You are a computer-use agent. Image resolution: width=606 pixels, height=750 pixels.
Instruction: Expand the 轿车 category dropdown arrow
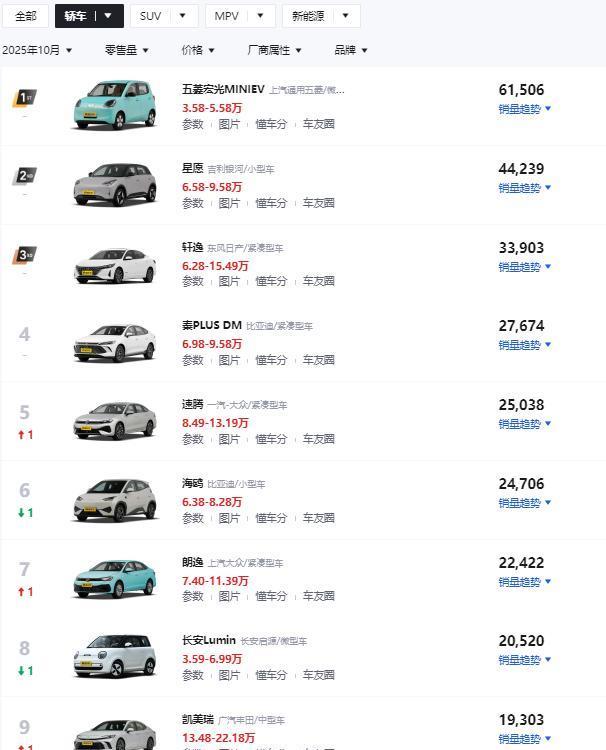click(x=108, y=16)
